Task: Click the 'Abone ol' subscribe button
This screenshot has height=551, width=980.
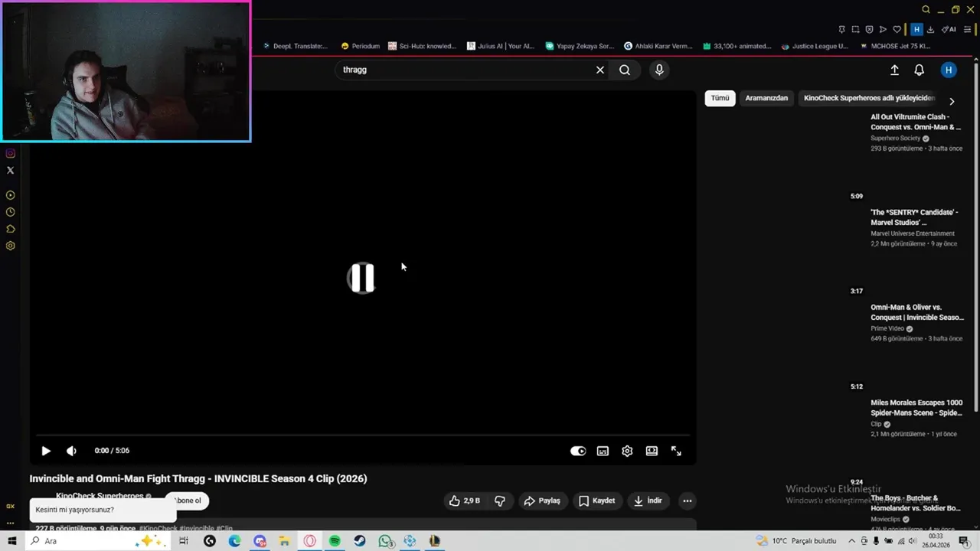Action: tap(188, 500)
